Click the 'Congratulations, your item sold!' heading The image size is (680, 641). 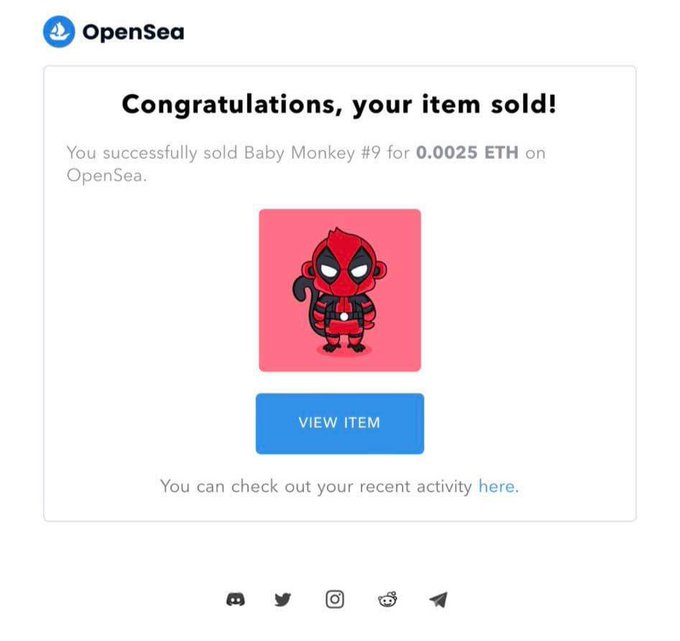tap(339, 105)
